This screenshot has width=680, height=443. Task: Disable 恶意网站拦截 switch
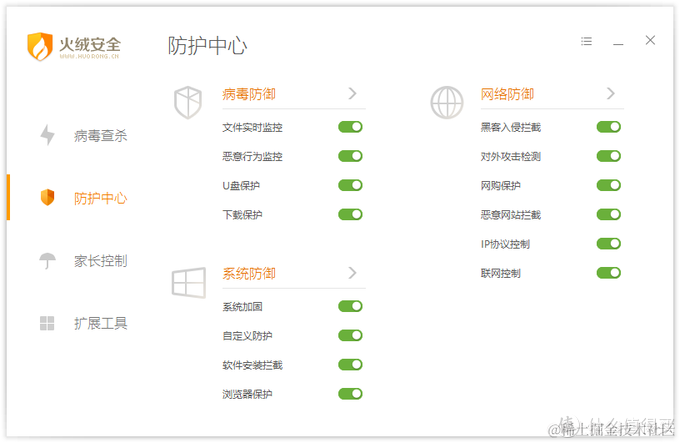(609, 215)
